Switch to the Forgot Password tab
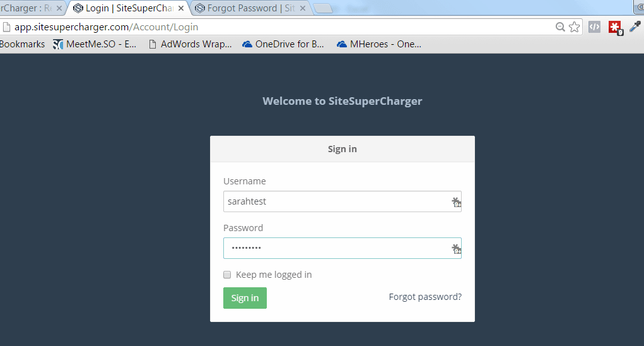Screen dimensions: 644x346 [x=250, y=8]
